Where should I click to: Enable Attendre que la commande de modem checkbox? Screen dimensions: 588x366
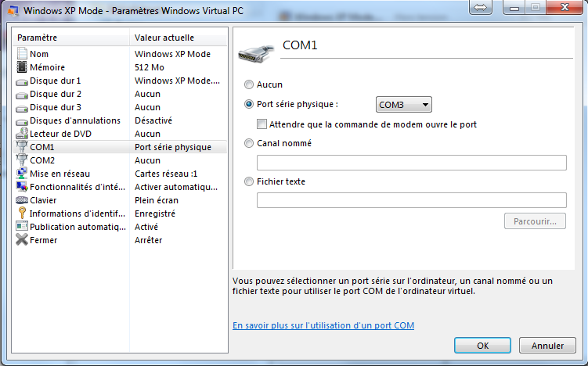point(262,124)
